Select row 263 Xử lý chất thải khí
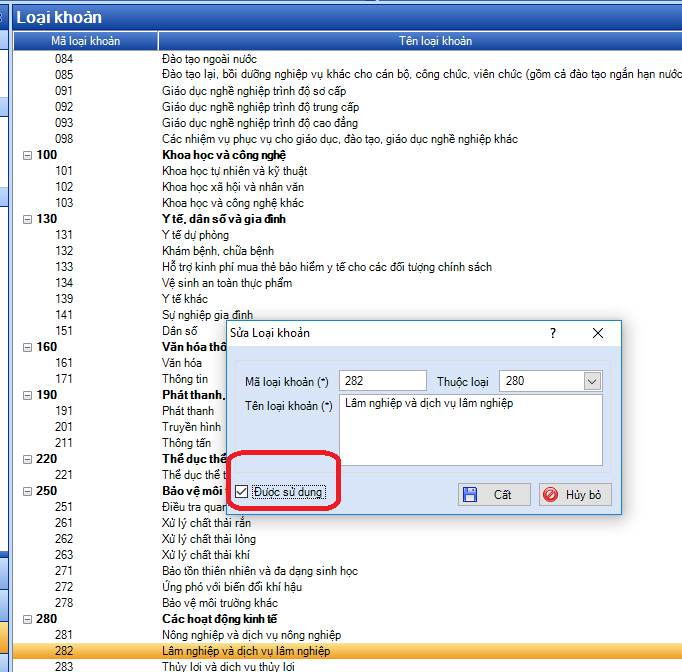Image resolution: width=682 pixels, height=672 pixels. (x=348, y=555)
